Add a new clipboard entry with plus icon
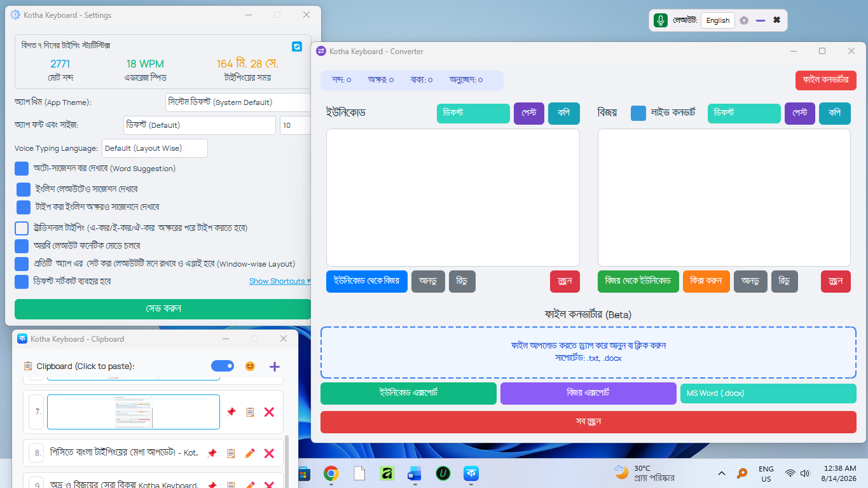Image resolution: width=868 pixels, height=488 pixels. coord(275,366)
